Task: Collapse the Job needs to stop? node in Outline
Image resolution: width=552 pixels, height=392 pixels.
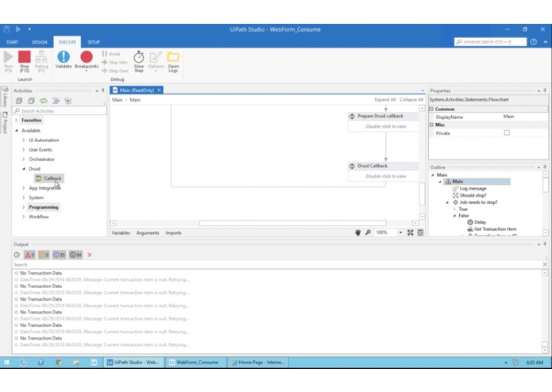Action: click(x=447, y=202)
